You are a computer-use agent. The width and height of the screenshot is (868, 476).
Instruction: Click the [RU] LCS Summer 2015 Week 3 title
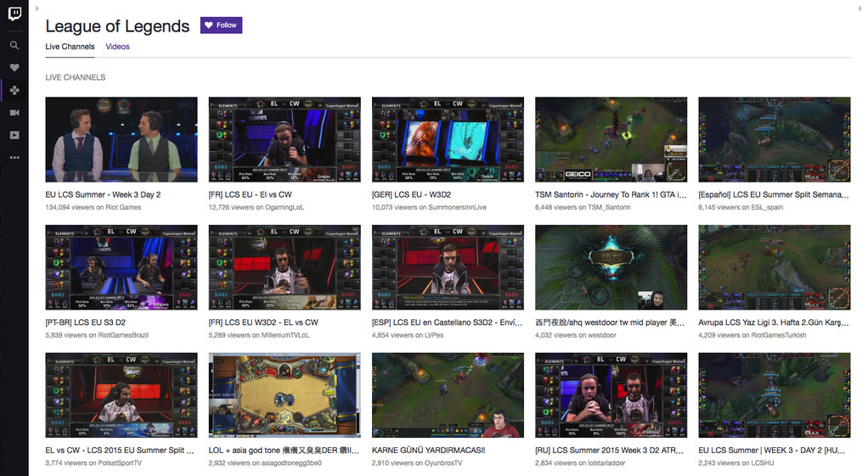609,450
